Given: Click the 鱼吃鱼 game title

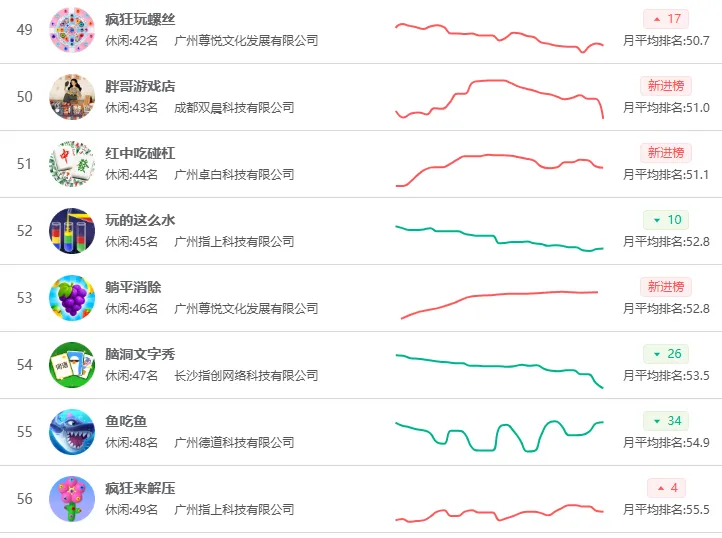Looking at the screenshot, I should coord(126,421).
